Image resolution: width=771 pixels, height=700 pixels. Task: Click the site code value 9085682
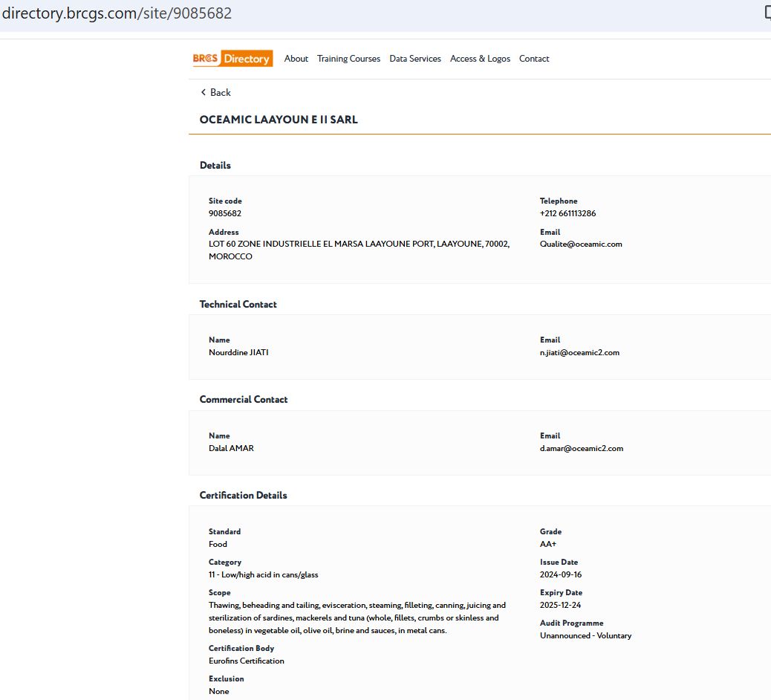click(224, 214)
